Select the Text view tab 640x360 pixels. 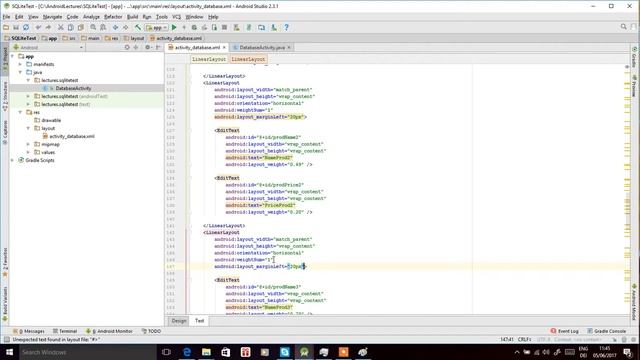pyautogui.click(x=199, y=321)
